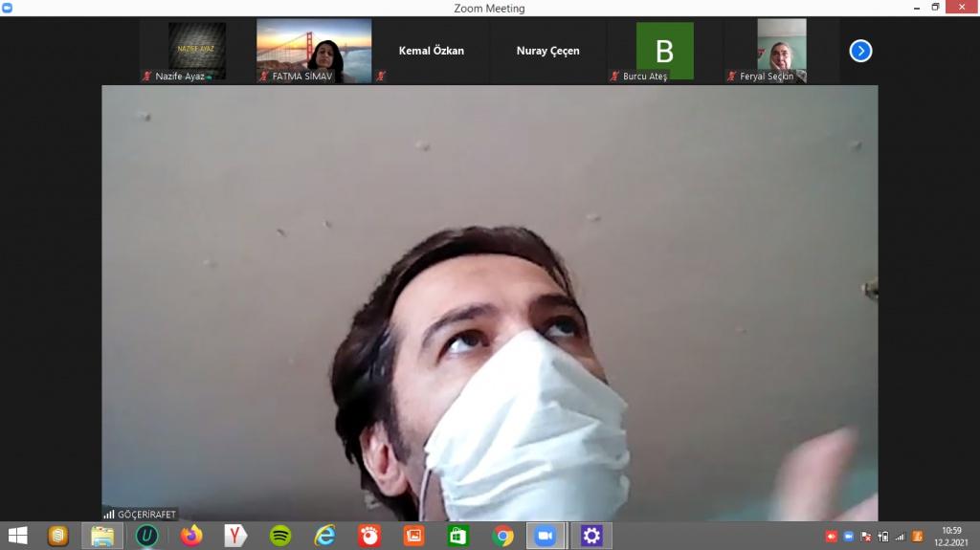This screenshot has width=980, height=550.
Task: Open Spotify from the taskbar
Action: pyautogui.click(x=280, y=536)
